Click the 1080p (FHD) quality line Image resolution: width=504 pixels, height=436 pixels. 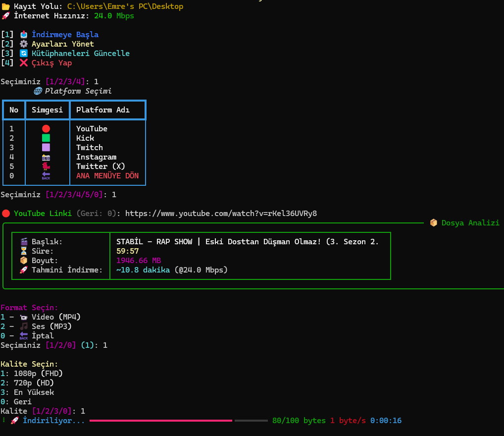click(x=32, y=373)
